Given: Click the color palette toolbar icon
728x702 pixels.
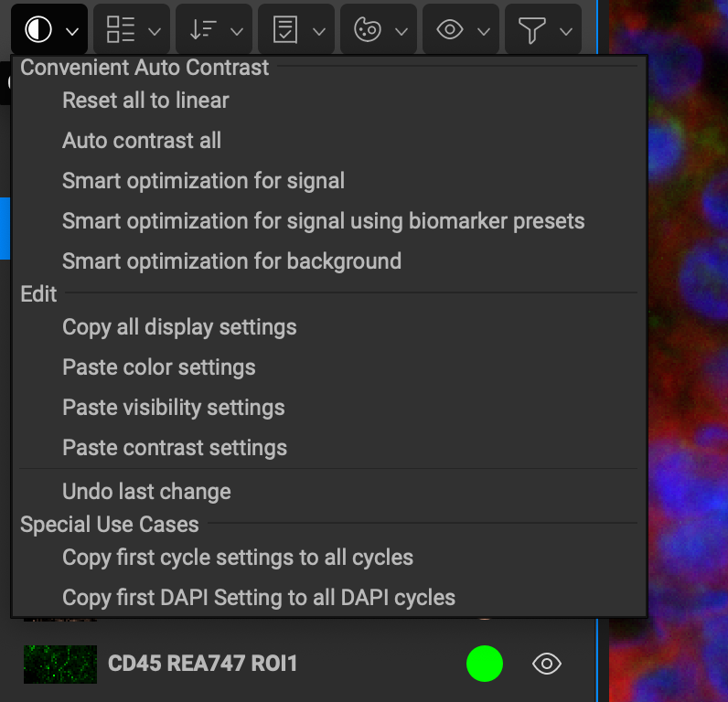Looking at the screenshot, I should click(368, 29).
